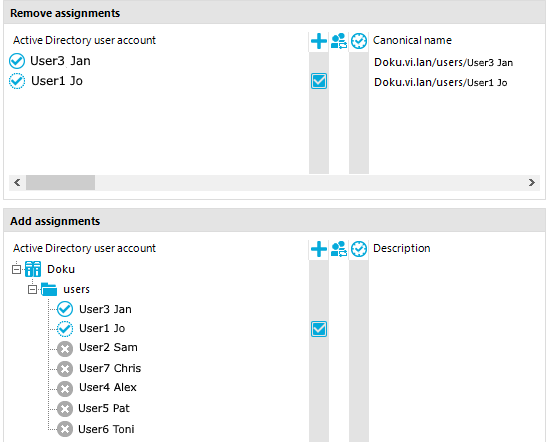548x442 pixels.
Task: Select User7 Chris in the tree
Action: tap(110, 368)
